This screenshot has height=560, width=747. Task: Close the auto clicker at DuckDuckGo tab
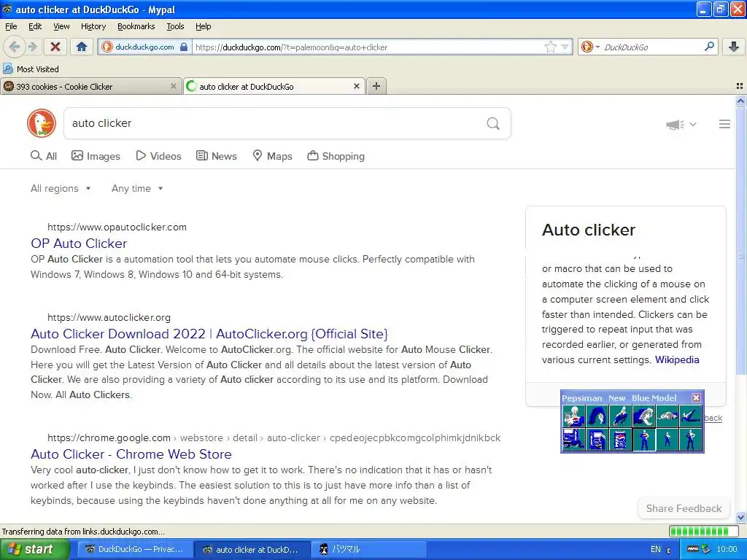pos(356,86)
